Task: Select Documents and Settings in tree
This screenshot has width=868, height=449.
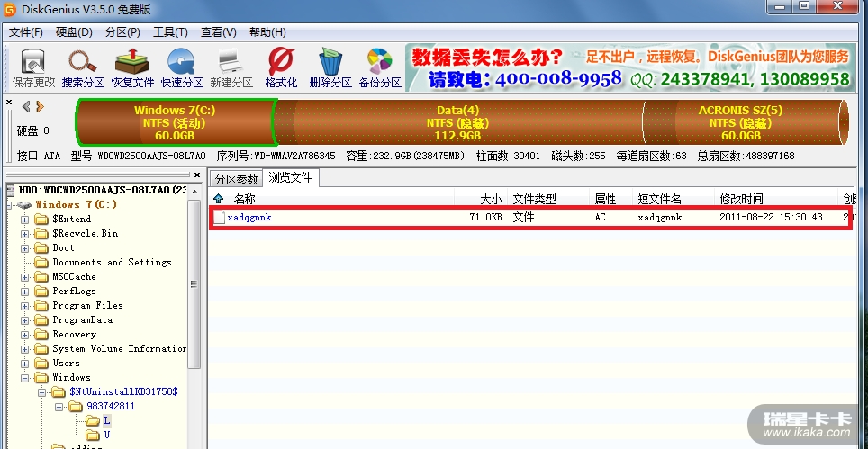Action: click(x=112, y=262)
